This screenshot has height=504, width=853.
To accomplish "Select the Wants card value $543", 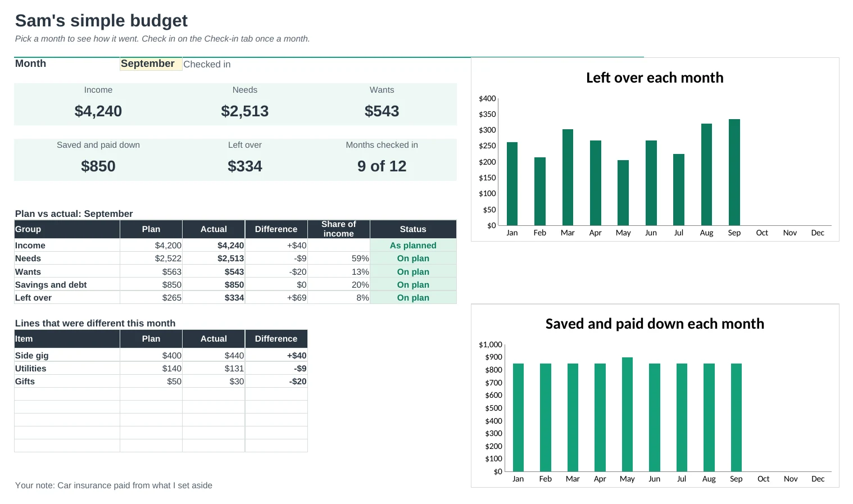I will (x=382, y=111).
